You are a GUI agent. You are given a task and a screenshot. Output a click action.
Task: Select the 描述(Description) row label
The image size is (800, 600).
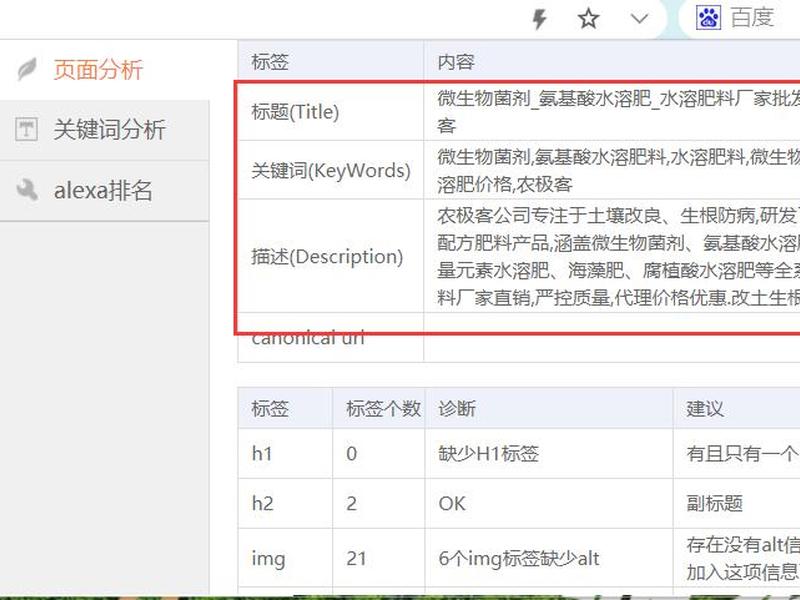[x=327, y=257]
